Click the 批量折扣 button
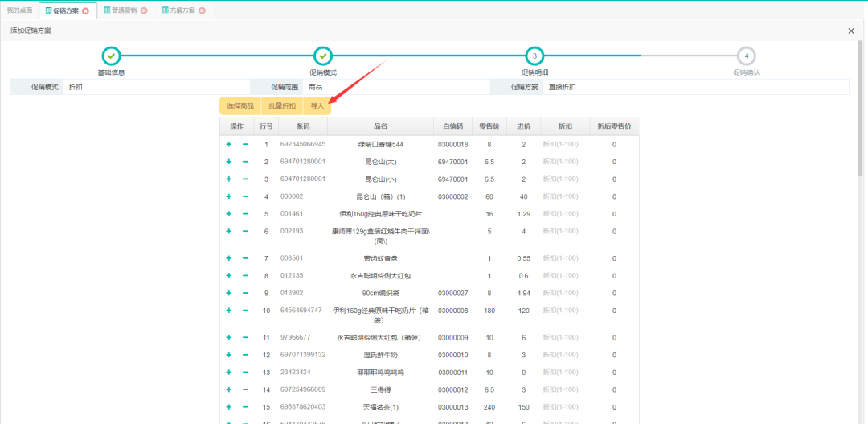 282,105
